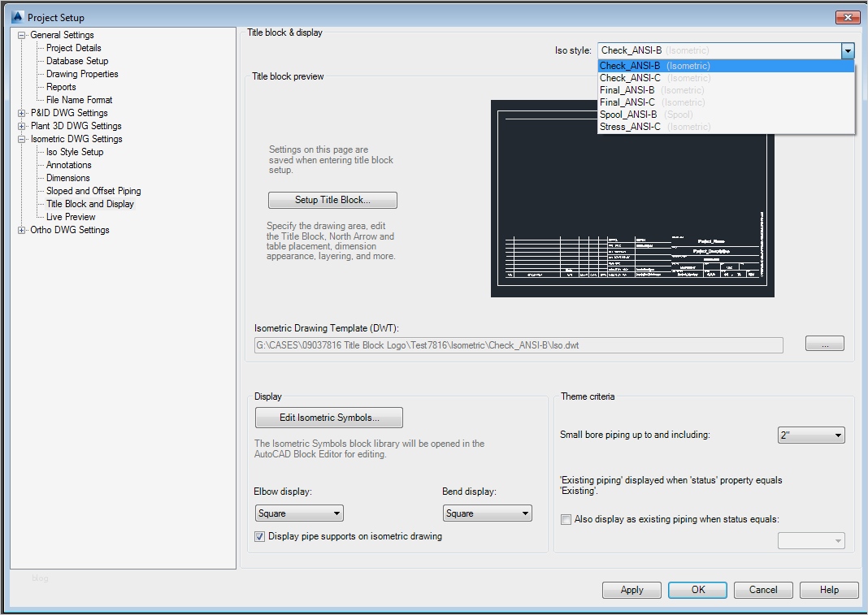Enable Also display as existing piping checkbox
Viewport: 868px width, 615px height.
566,519
